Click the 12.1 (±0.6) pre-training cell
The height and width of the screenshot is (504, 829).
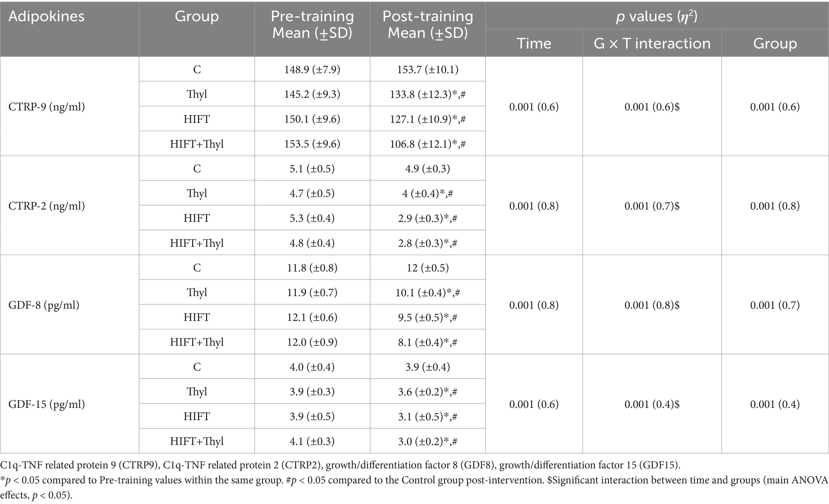312,317
